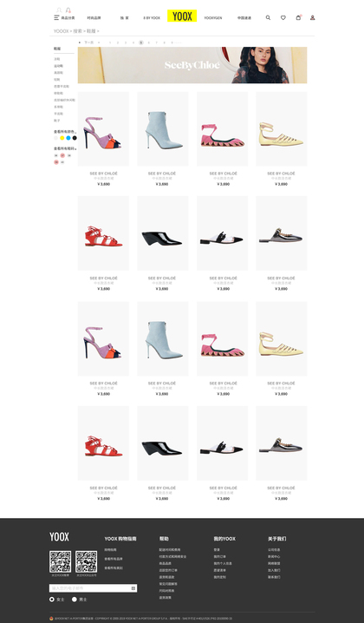Click 我的YOOX footer heading link
This screenshot has height=623, width=364.
(224, 539)
